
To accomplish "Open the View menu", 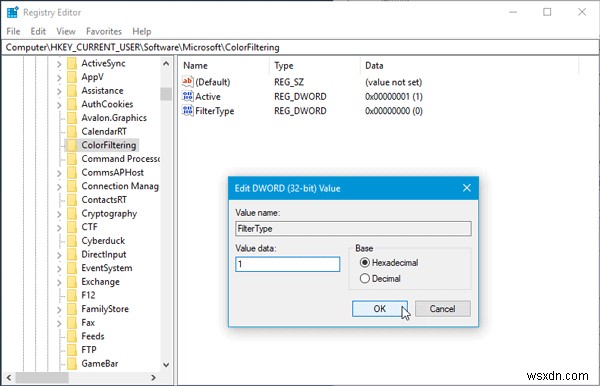I will 66,31.
